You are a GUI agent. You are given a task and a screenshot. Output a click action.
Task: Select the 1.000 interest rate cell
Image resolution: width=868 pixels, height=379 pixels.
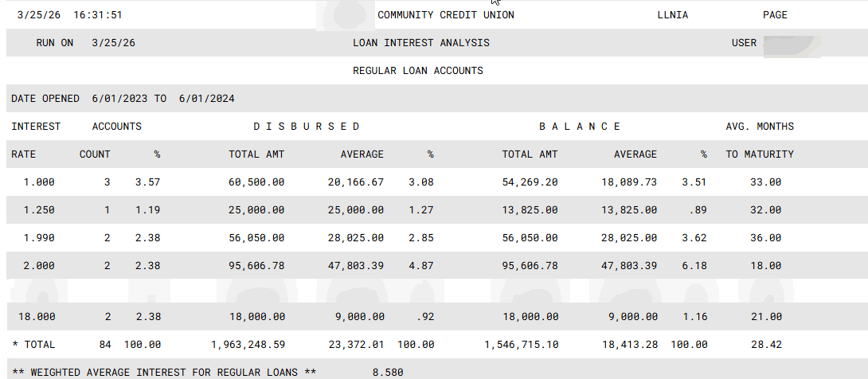[39, 182]
